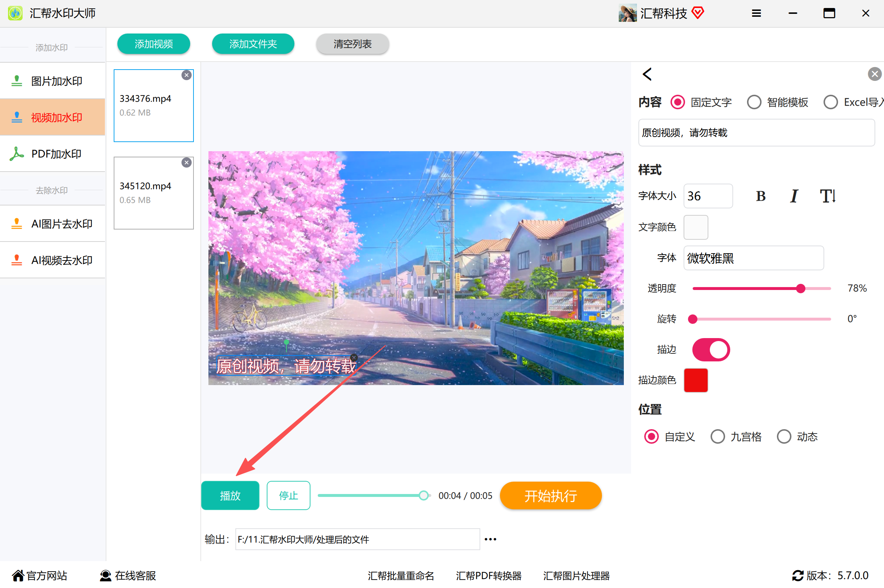This screenshot has height=588, width=884.
Task: Select the 345120.mp4 file card
Action: pyautogui.click(x=154, y=193)
